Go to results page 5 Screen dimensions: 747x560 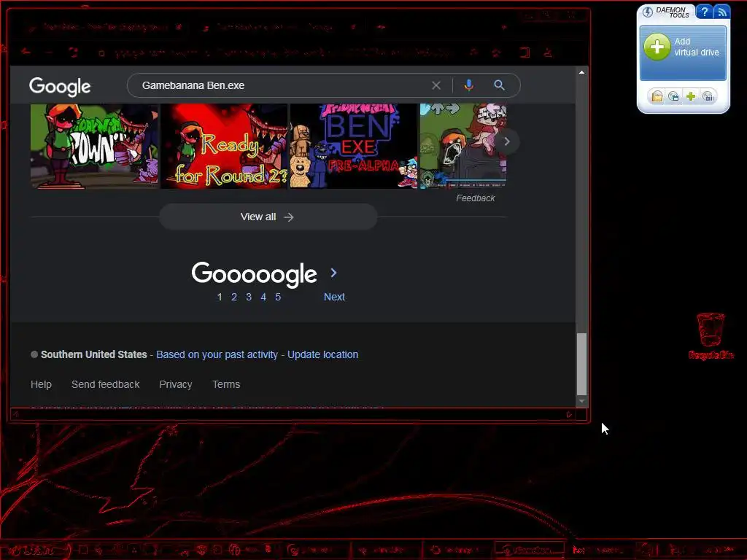[x=278, y=297]
